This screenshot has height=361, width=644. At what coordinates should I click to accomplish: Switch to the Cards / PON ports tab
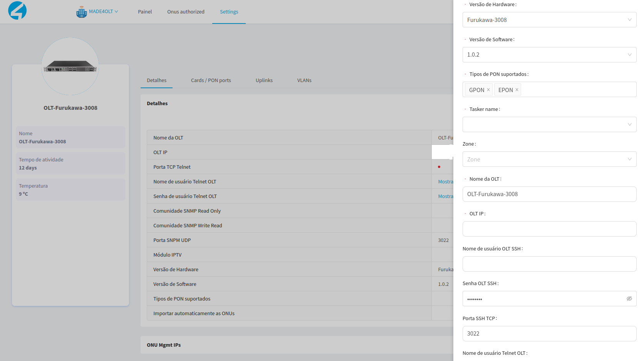click(x=211, y=81)
